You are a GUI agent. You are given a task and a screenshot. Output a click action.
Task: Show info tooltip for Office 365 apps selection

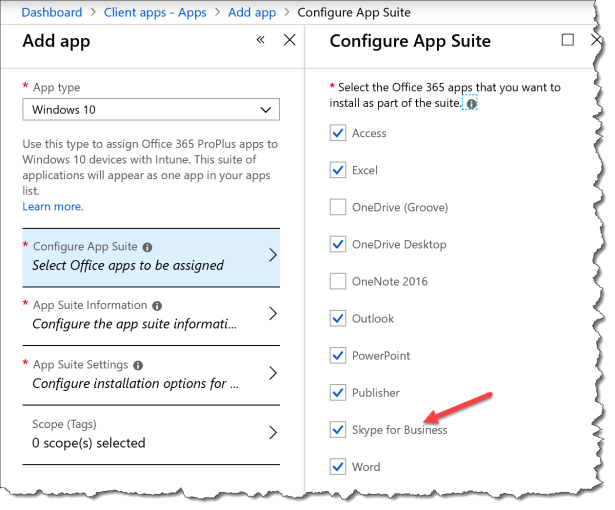471,104
